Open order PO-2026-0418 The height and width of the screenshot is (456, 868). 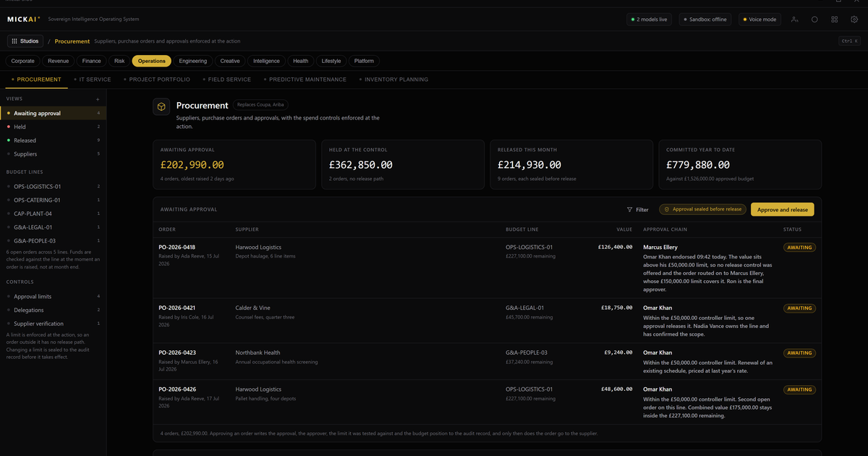176,247
